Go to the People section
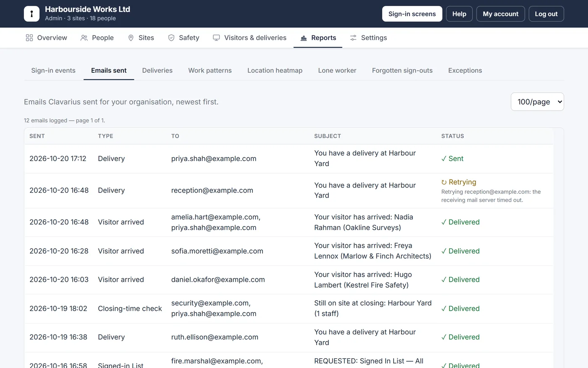The image size is (588, 368). tap(97, 38)
